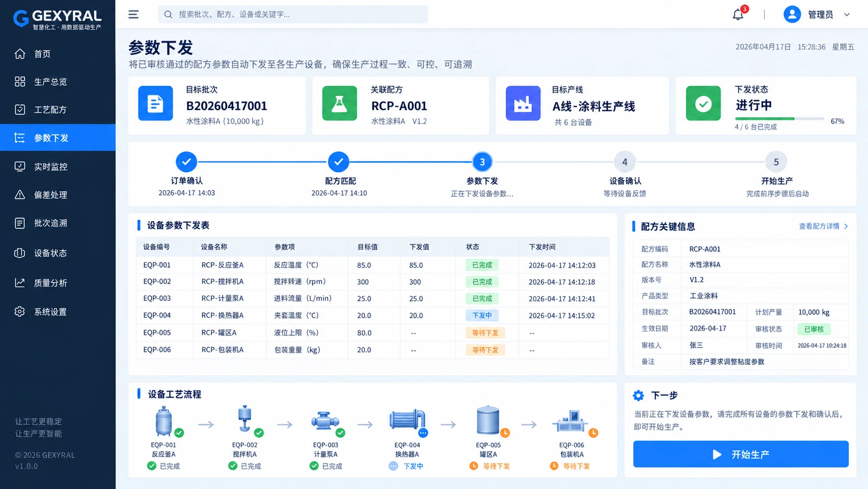The image size is (868, 489).
Task: Click the green flask icon for 关联配方
Action: click(340, 103)
